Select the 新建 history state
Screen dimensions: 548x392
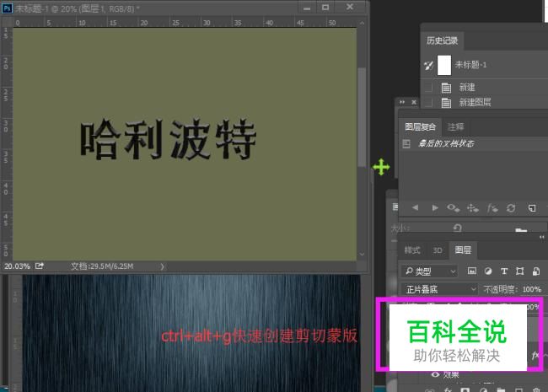point(485,88)
